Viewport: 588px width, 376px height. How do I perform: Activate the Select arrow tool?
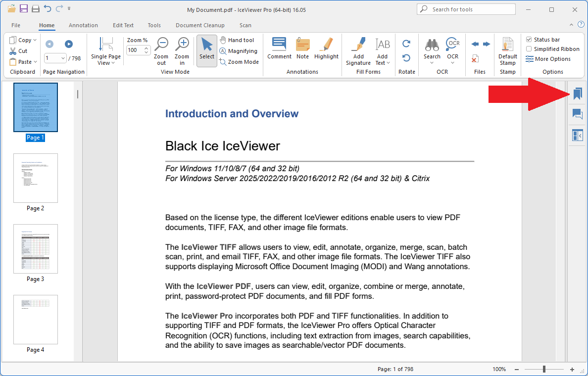(206, 51)
